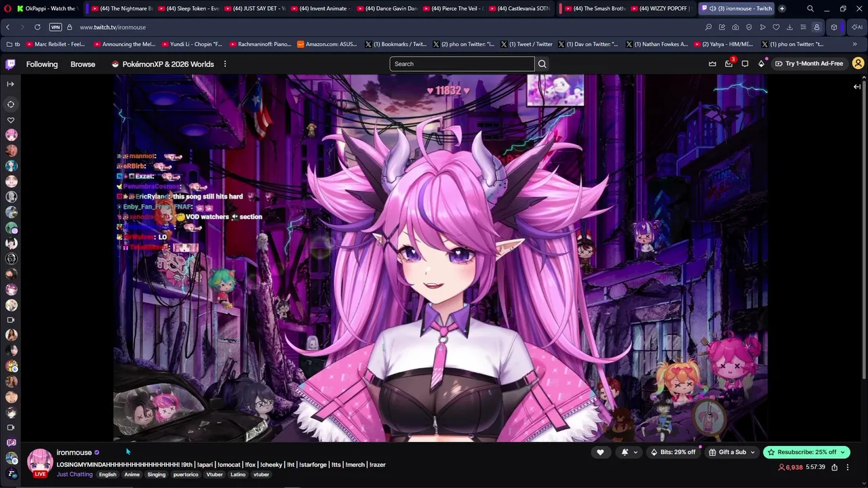Open the Browse page
The height and width of the screenshot is (488, 868).
click(83, 64)
